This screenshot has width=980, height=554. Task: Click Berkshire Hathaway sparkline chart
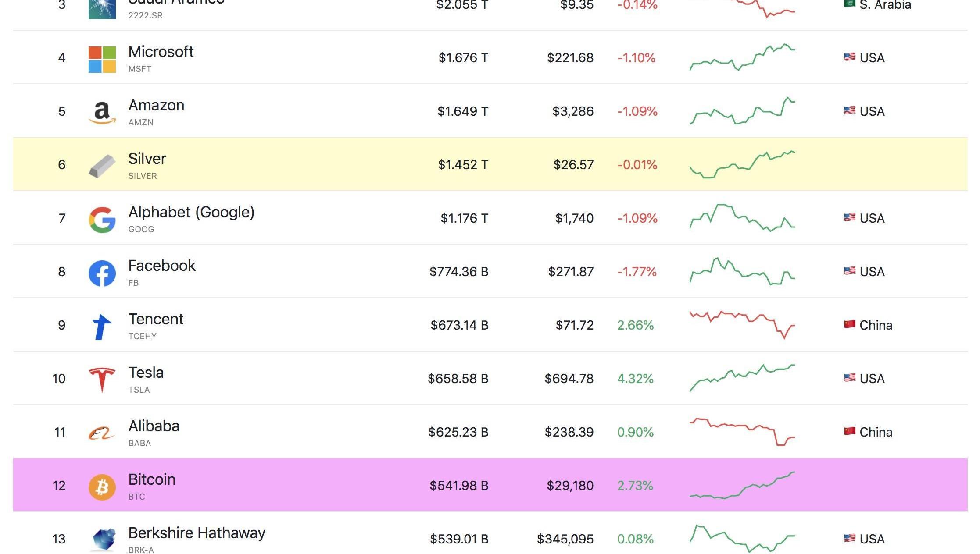[742, 539]
